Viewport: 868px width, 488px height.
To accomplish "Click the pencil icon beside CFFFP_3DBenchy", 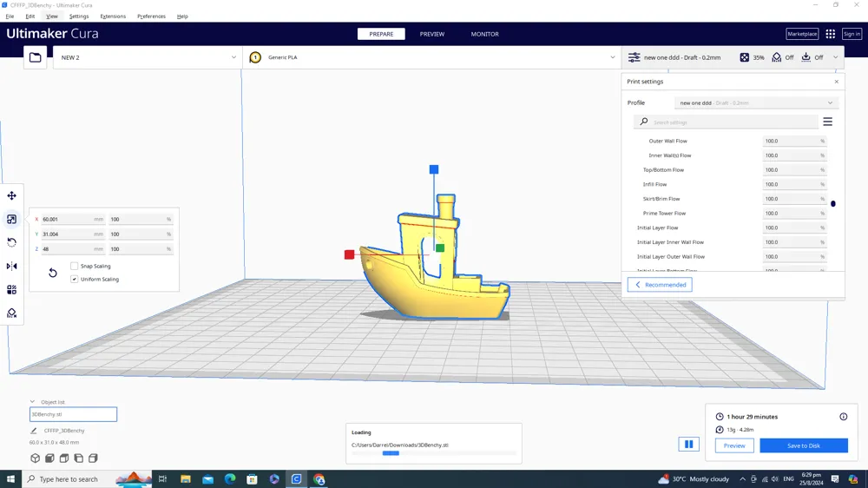I will pos(34,431).
